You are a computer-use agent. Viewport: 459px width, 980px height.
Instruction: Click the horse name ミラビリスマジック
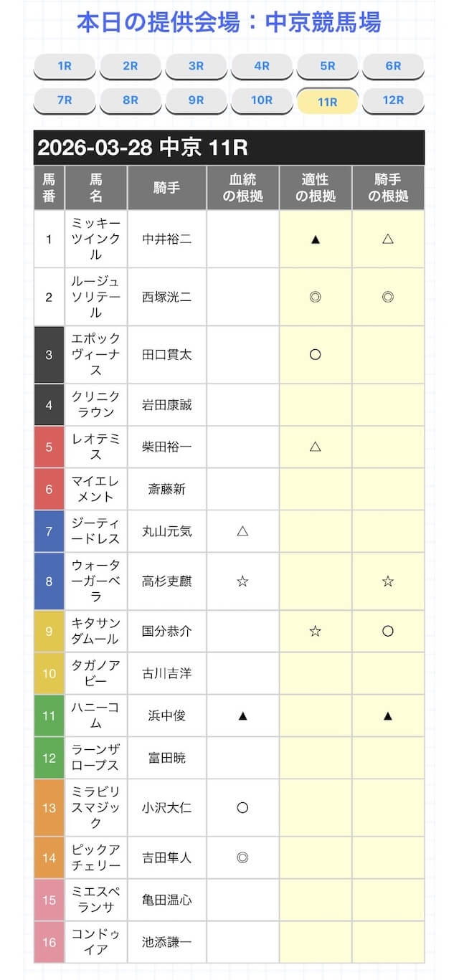(x=95, y=807)
